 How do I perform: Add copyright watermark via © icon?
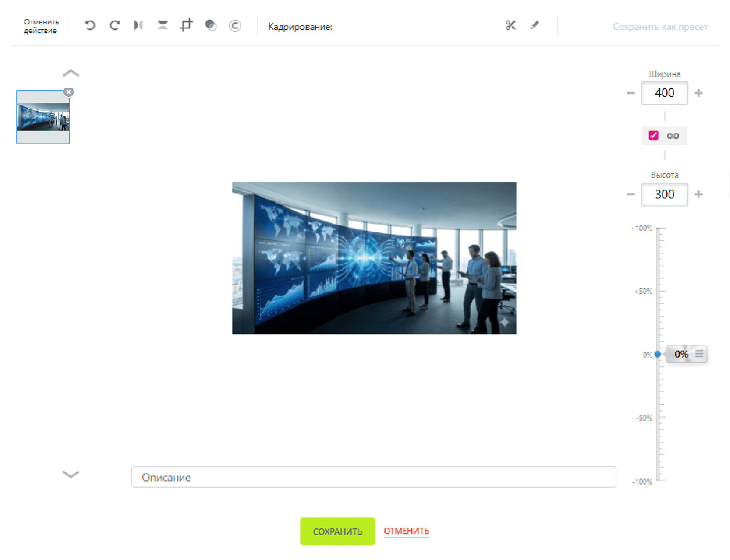[x=235, y=26]
